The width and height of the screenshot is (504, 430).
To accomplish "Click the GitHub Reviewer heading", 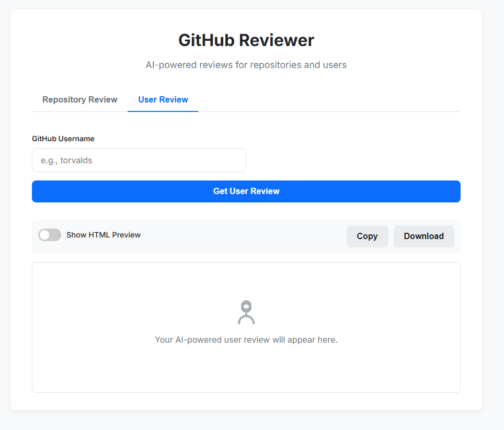I will pos(246,40).
